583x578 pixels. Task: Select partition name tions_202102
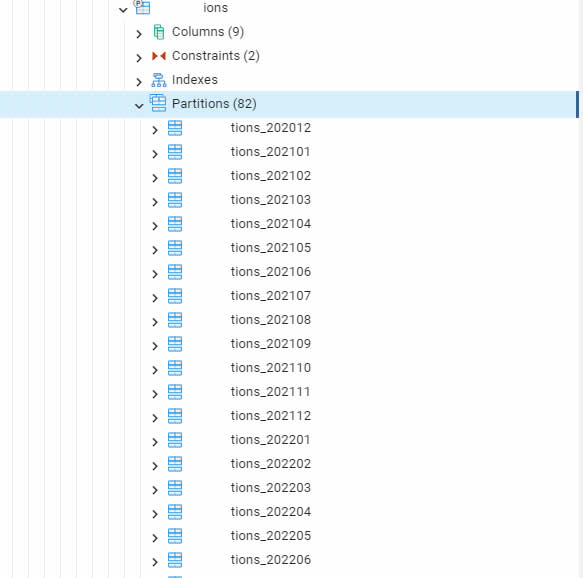click(271, 176)
